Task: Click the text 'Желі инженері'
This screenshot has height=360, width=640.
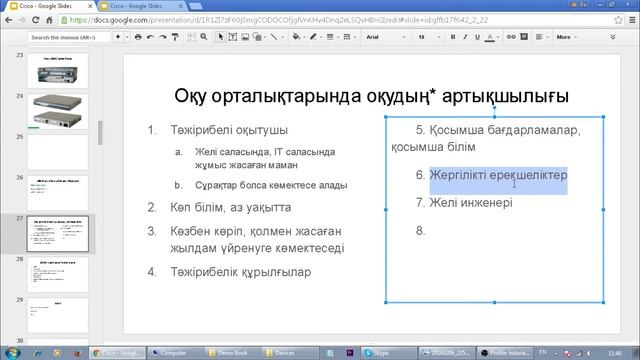Action: [471, 202]
